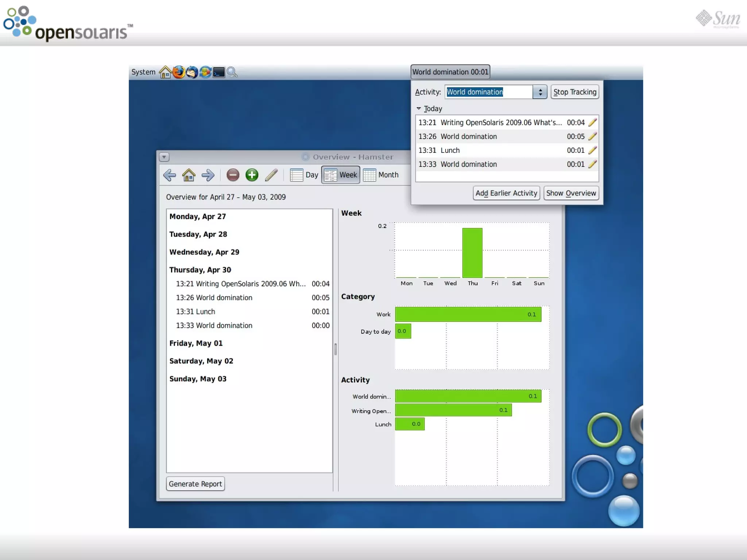The height and width of the screenshot is (560, 747).
Task: Click Stop Tracking button
Action: pyautogui.click(x=574, y=92)
